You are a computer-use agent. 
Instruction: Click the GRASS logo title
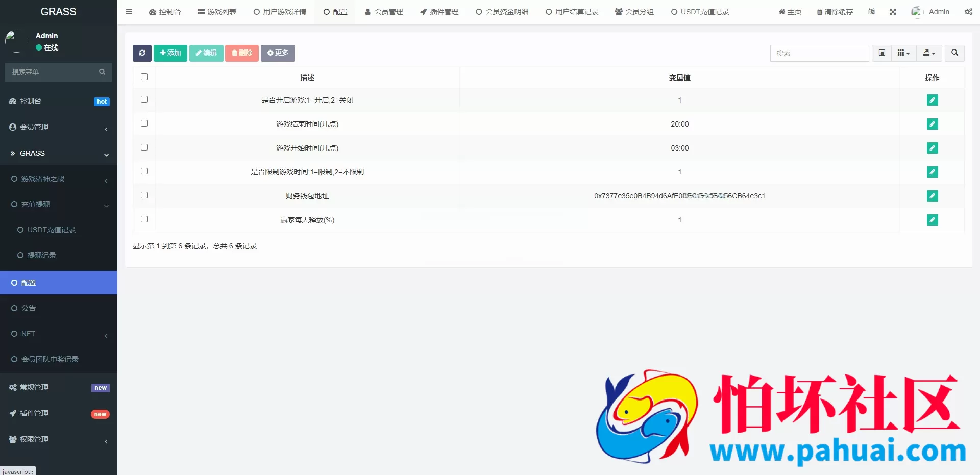tap(58, 11)
